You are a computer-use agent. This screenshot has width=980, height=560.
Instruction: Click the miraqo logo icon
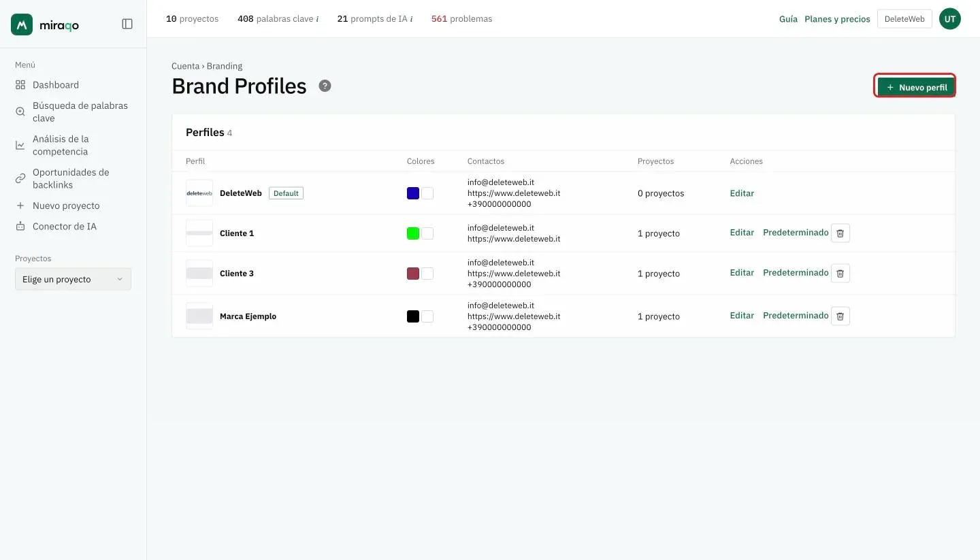coord(22,24)
